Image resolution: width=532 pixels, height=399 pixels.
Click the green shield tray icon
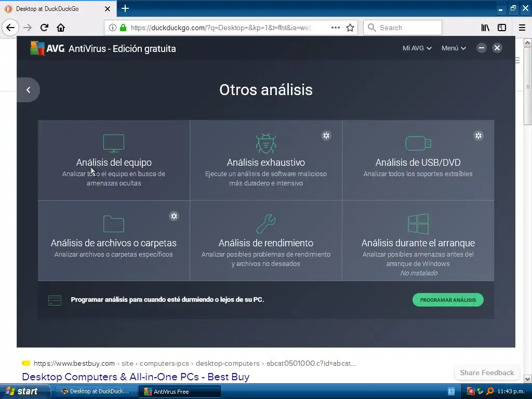[x=480, y=391]
